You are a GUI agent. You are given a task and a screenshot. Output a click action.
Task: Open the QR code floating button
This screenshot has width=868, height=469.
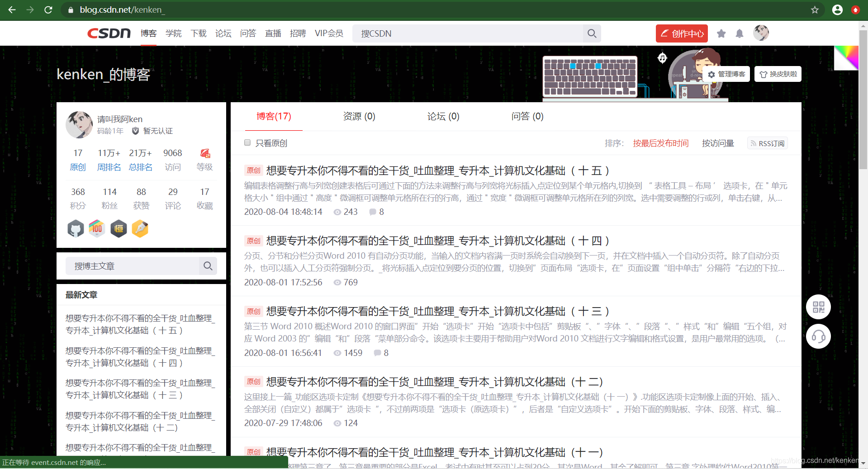pyautogui.click(x=818, y=308)
